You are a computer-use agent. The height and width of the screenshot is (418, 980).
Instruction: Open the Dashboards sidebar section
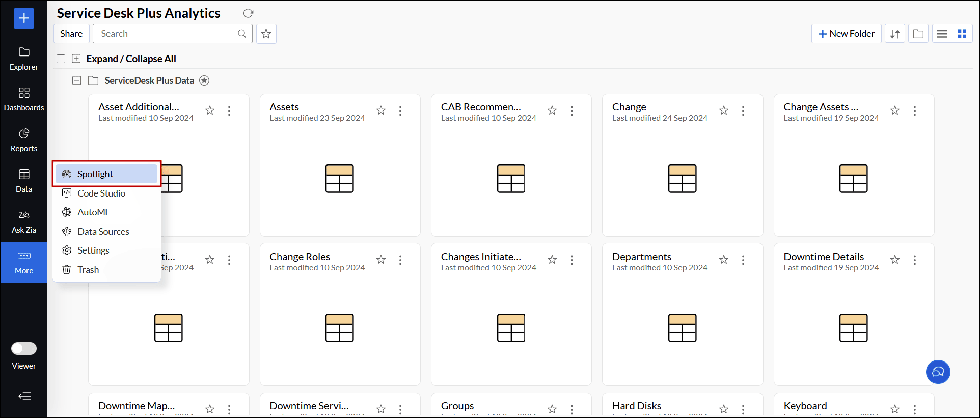(24, 99)
